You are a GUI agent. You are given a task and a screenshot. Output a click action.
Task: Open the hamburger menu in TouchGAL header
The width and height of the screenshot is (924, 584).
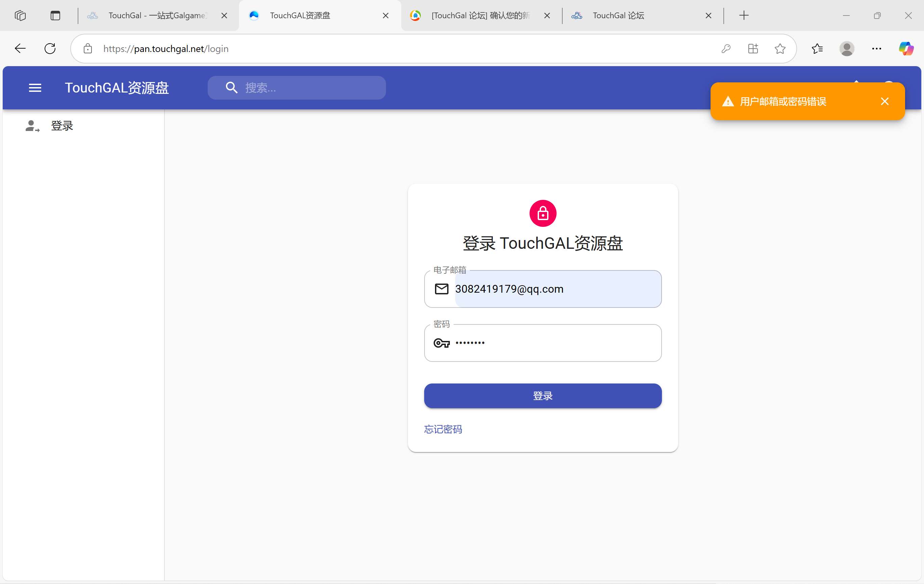35,88
